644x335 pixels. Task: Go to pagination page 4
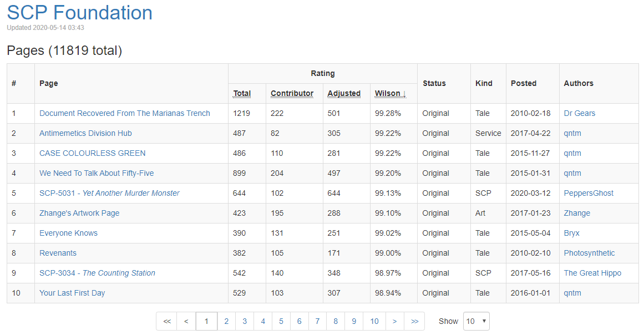(263, 321)
